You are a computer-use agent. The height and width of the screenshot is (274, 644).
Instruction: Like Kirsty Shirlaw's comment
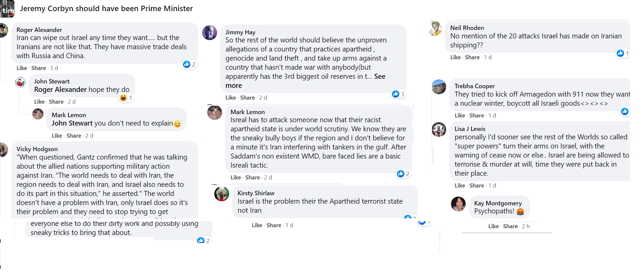pyautogui.click(x=257, y=225)
